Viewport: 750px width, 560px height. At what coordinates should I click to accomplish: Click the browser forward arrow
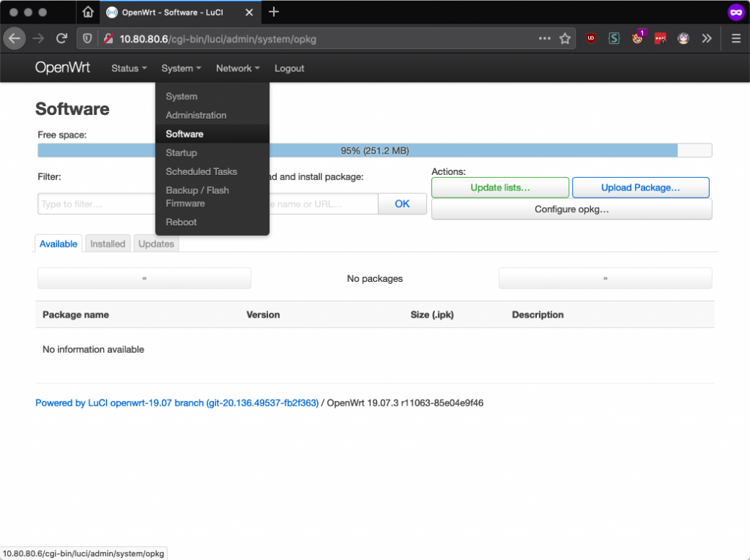coord(38,39)
